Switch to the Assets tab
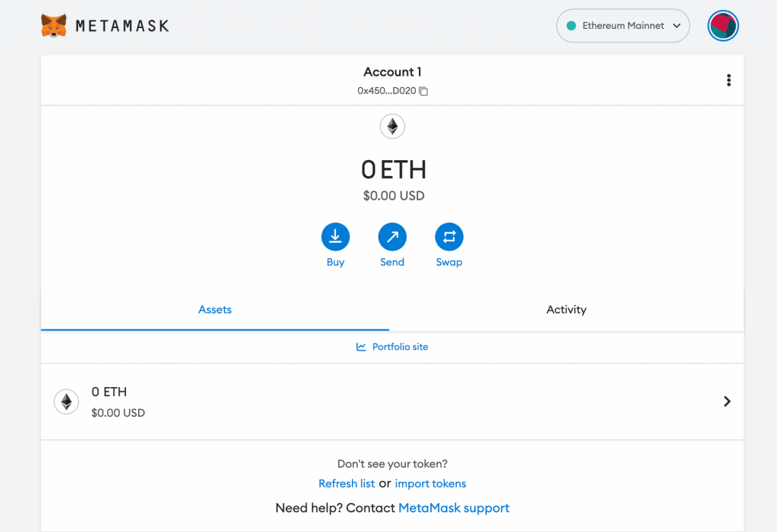The image size is (777, 532). coord(215,310)
